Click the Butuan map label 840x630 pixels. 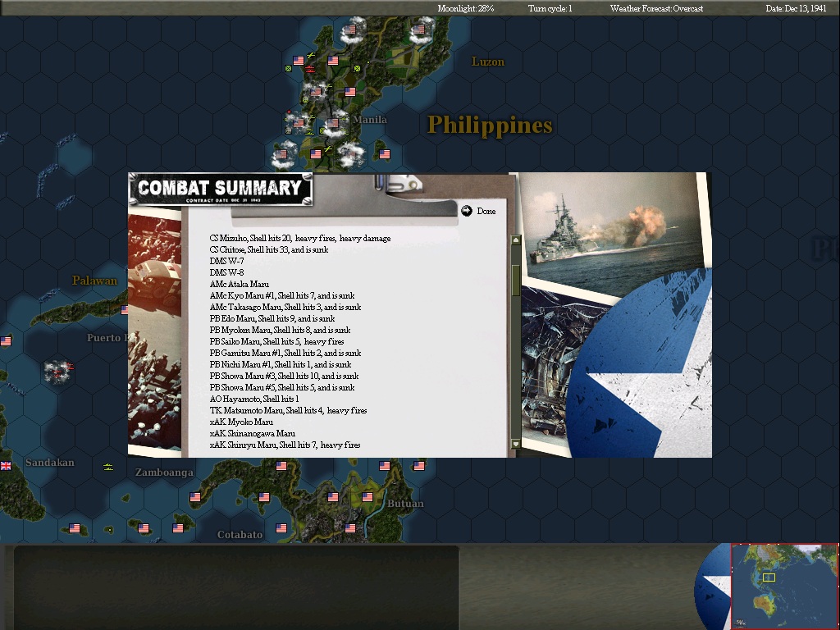click(x=405, y=504)
